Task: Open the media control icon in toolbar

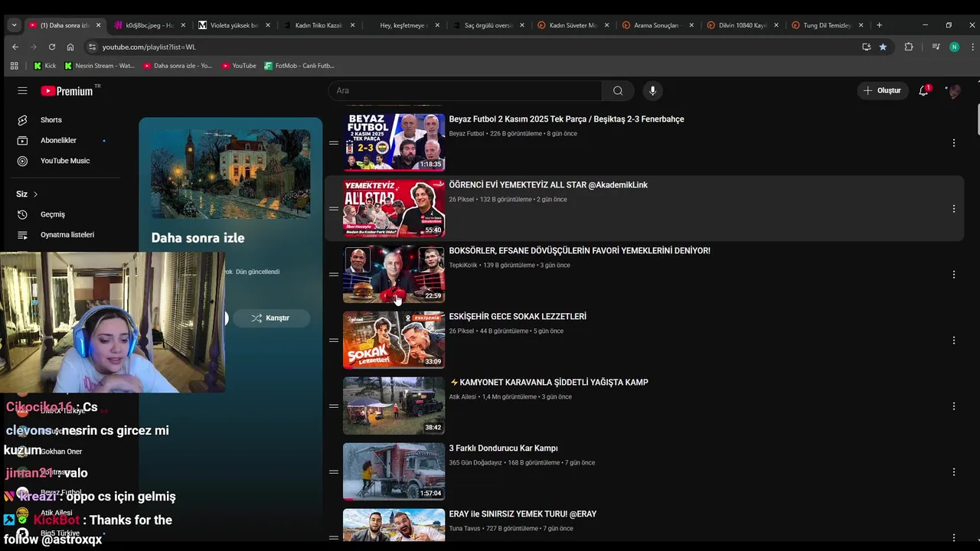Action: [936, 47]
